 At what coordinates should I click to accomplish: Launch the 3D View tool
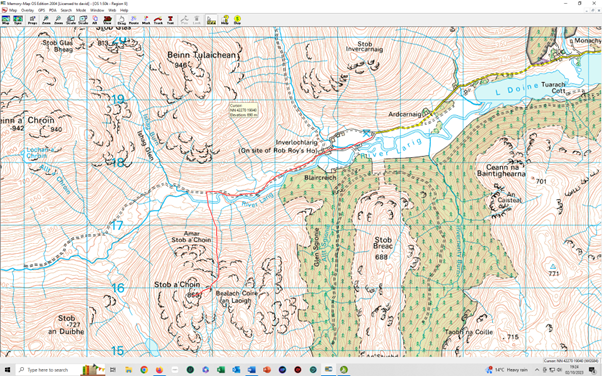click(x=107, y=20)
